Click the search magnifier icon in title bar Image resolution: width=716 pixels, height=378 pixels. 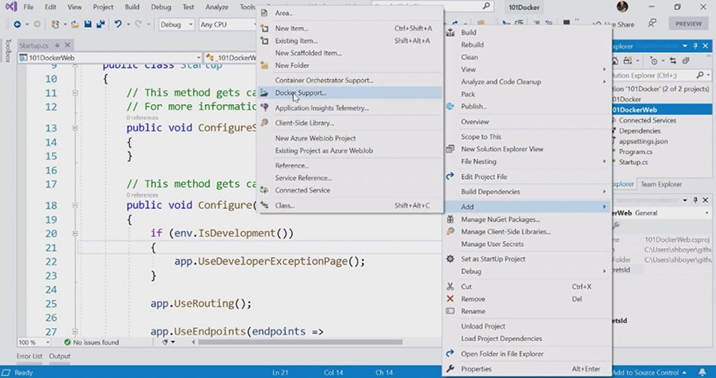click(x=486, y=6)
